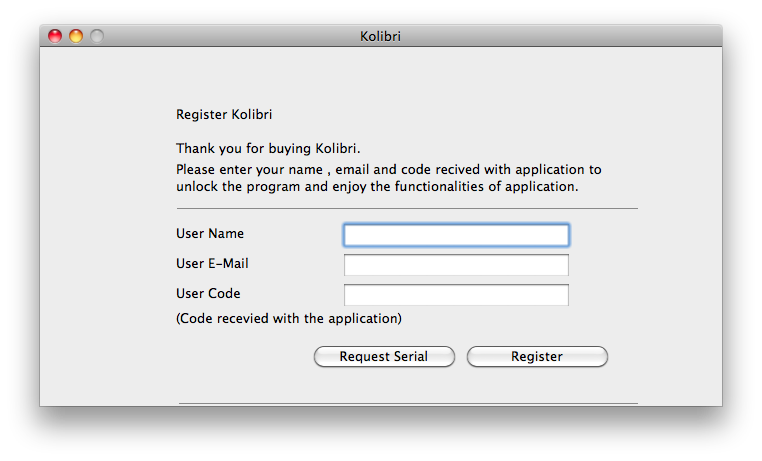Click the phrase "unlock the program"
This screenshot has height=461, width=762.
[x=238, y=187]
